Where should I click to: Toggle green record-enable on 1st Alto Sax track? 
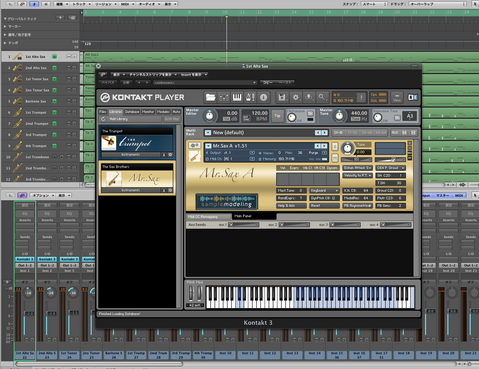point(54,57)
